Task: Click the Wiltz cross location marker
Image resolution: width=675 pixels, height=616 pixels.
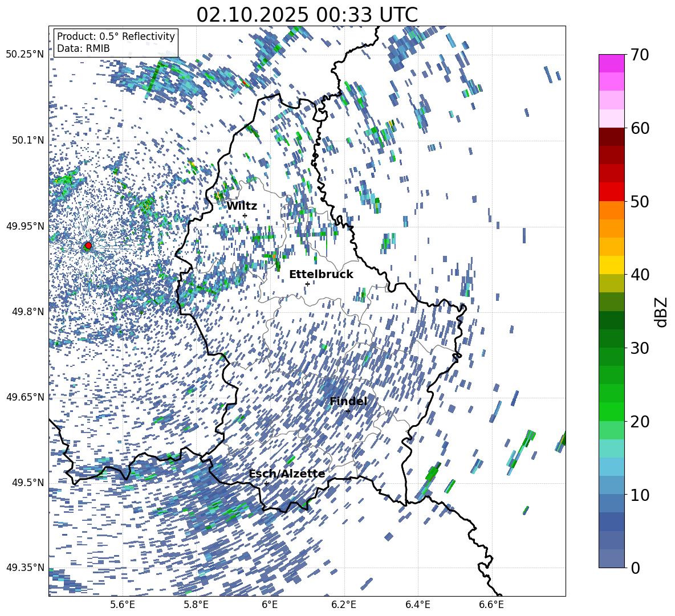Action: click(245, 215)
